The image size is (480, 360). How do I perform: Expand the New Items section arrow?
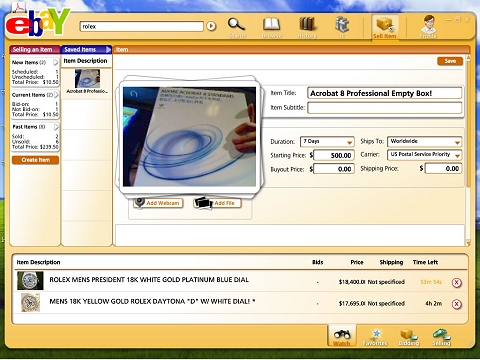pyautogui.click(x=56, y=62)
